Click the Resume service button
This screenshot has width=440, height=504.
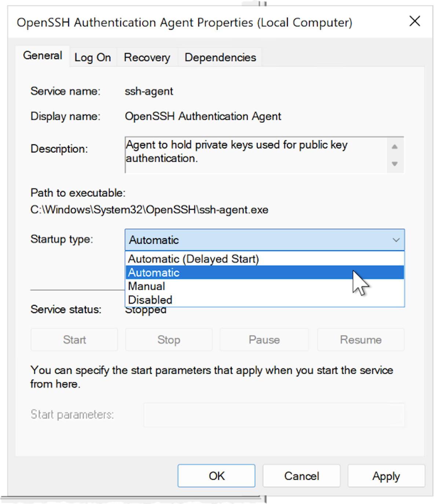[x=361, y=340]
